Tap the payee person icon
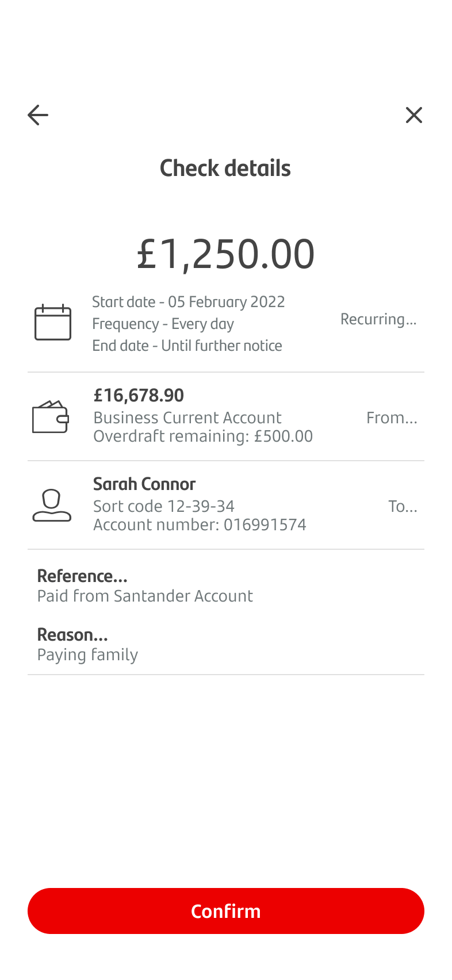The width and height of the screenshot is (452, 980). pyautogui.click(x=52, y=506)
